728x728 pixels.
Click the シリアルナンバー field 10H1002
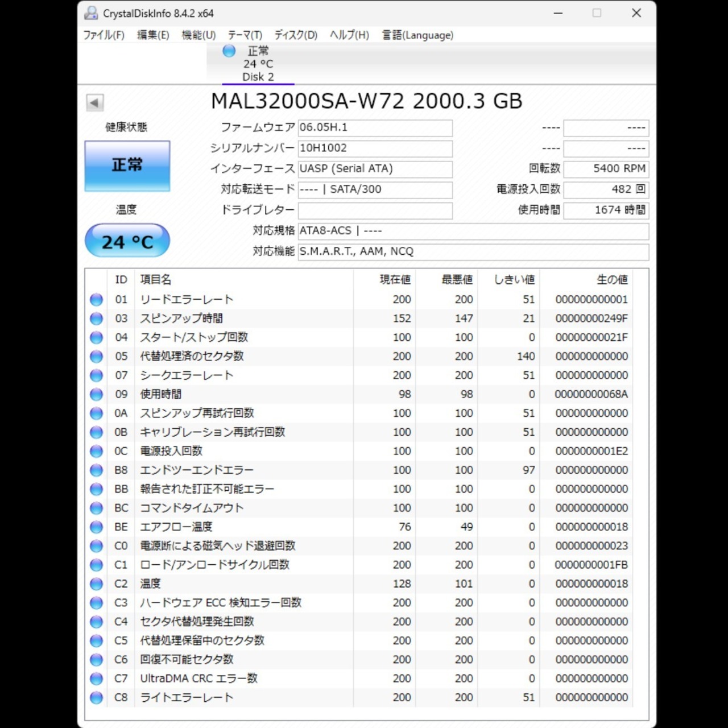point(375,148)
